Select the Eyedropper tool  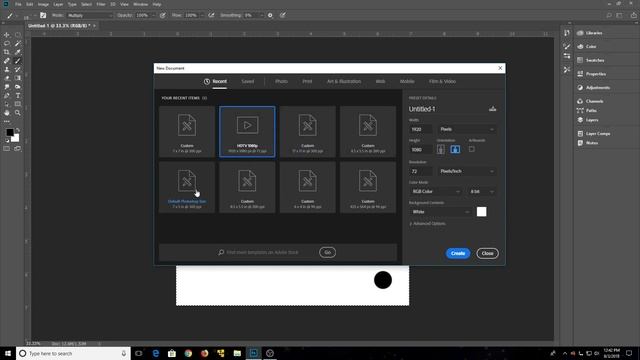[x=18, y=52]
